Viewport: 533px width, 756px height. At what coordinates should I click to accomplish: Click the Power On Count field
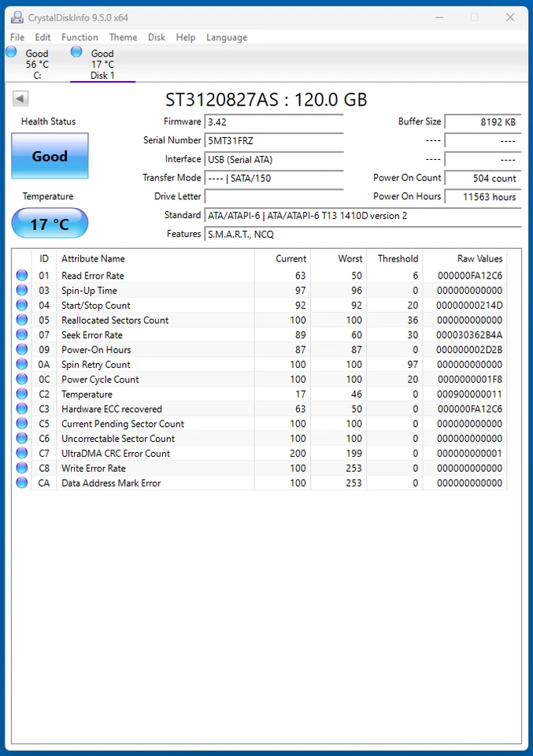tap(483, 179)
